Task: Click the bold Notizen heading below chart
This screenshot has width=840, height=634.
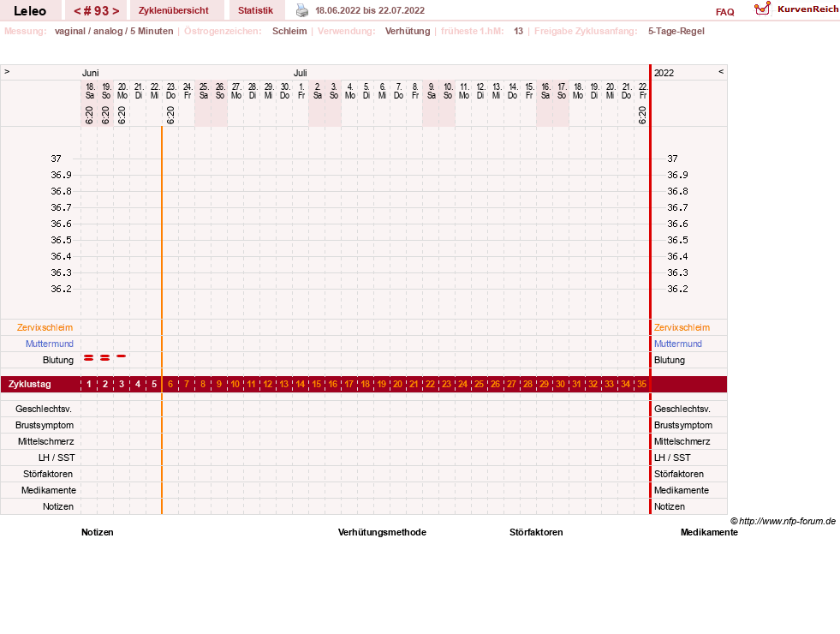Action: coord(98,532)
